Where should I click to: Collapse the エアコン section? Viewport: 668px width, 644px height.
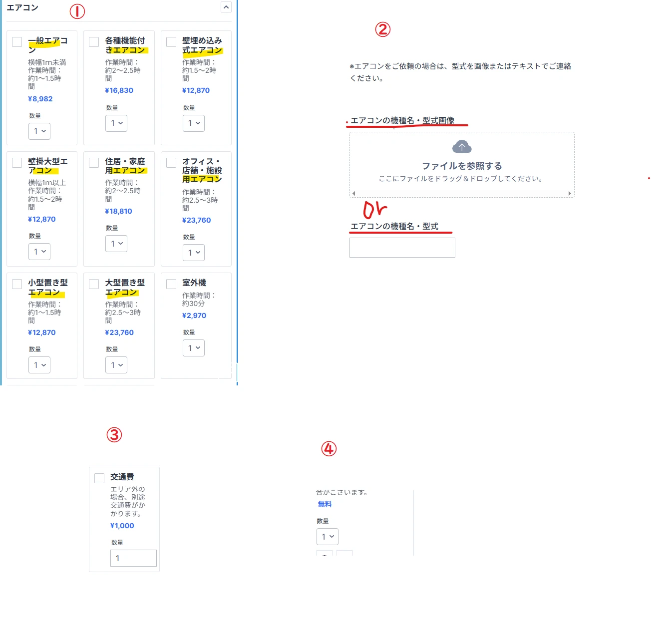(x=226, y=6)
